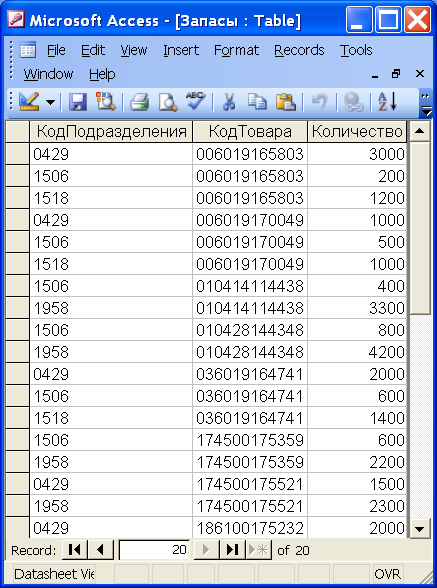This screenshot has width=437, height=588.
Task: Click the vertical scrollbar down arrow
Action: (x=420, y=529)
